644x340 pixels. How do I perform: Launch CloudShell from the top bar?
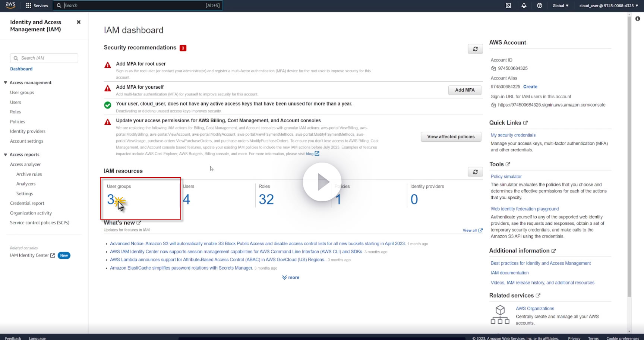click(x=508, y=6)
